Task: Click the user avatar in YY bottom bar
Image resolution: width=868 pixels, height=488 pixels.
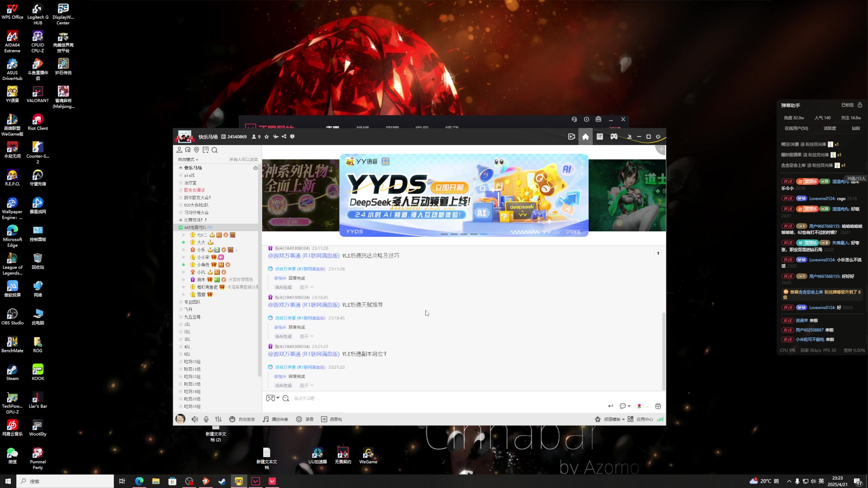Action: pyautogui.click(x=180, y=419)
